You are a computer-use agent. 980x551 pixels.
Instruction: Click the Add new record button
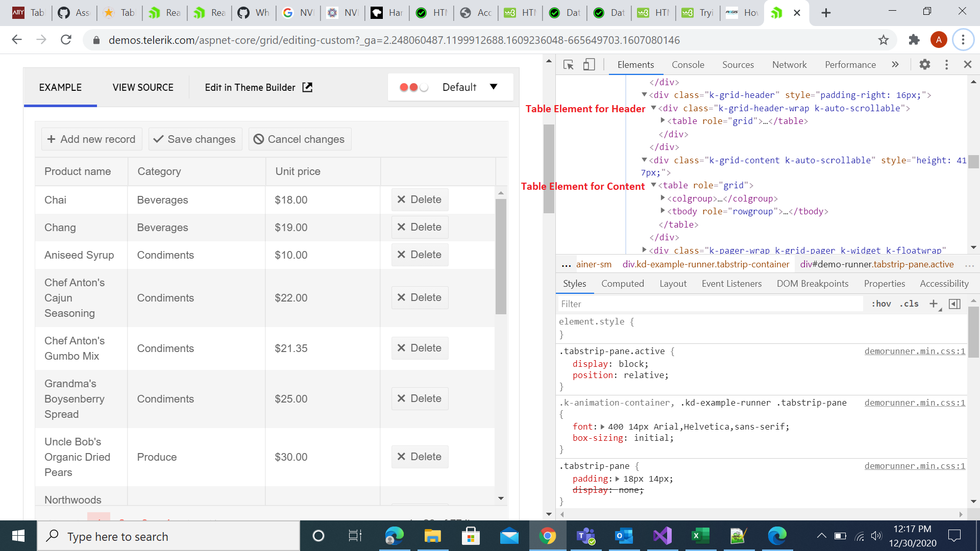tap(91, 139)
